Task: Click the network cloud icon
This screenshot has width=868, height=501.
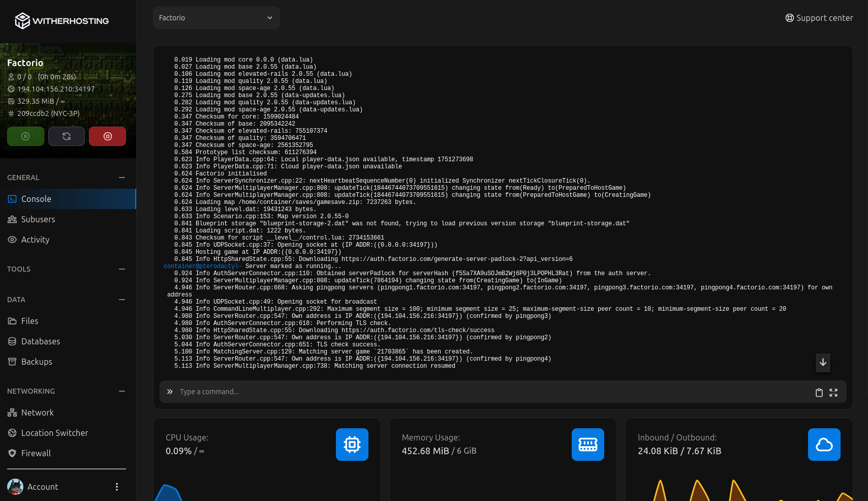Action: pyautogui.click(x=824, y=445)
